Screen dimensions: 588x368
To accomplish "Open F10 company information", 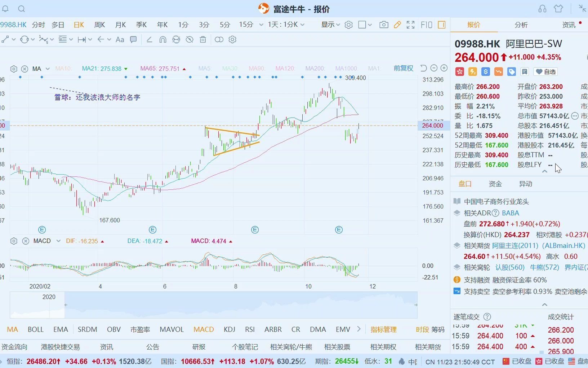I will [427, 25].
